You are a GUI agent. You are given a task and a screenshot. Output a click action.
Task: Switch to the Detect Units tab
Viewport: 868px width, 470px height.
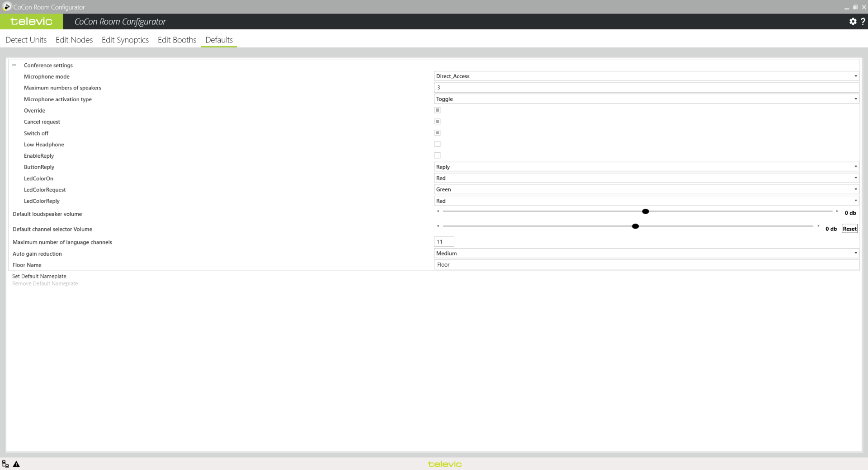point(26,40)
